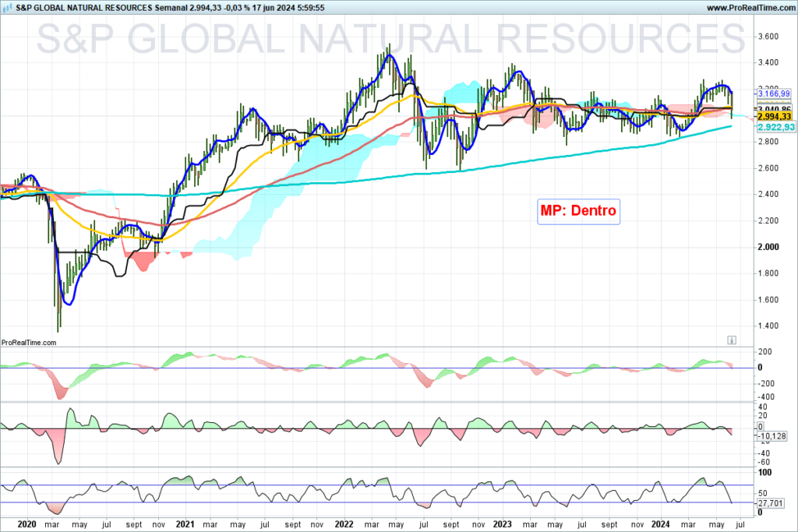Click the 27,701 oscillator value label
Viewport: 798px width, 532px height.
tap(771, 503)
